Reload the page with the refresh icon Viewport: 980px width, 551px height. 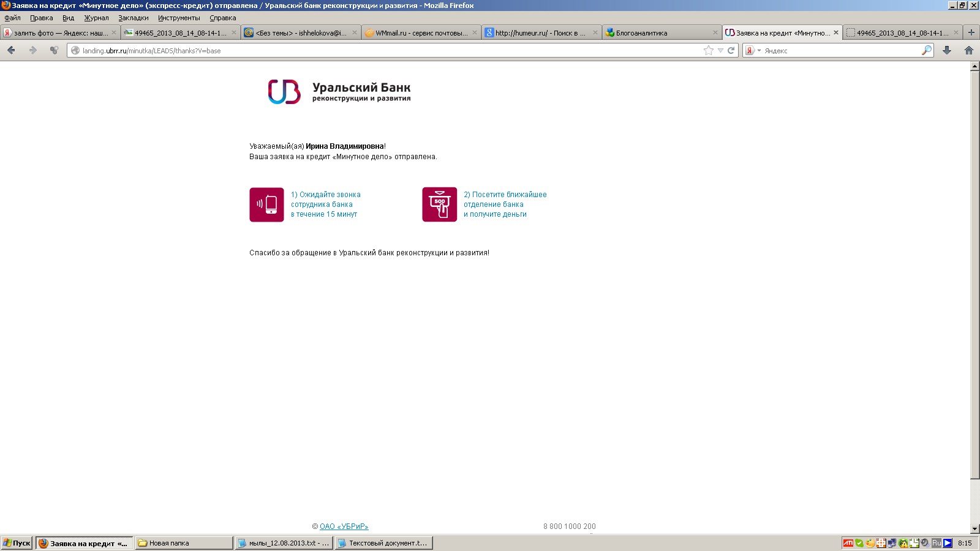731,50
